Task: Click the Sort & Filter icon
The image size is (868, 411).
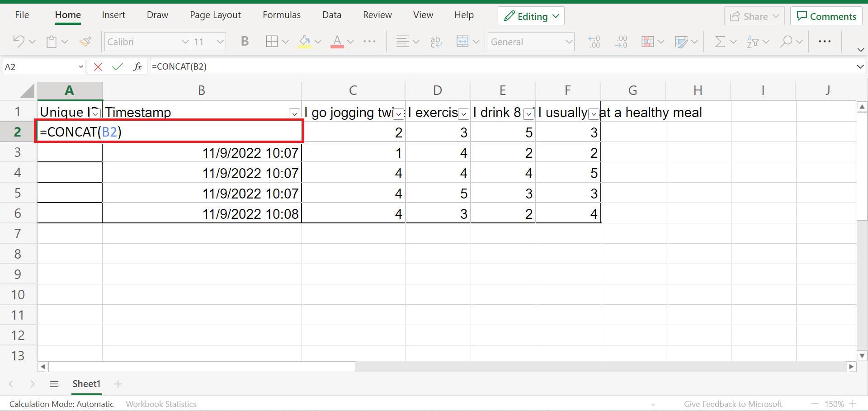Action: [753, 42]
